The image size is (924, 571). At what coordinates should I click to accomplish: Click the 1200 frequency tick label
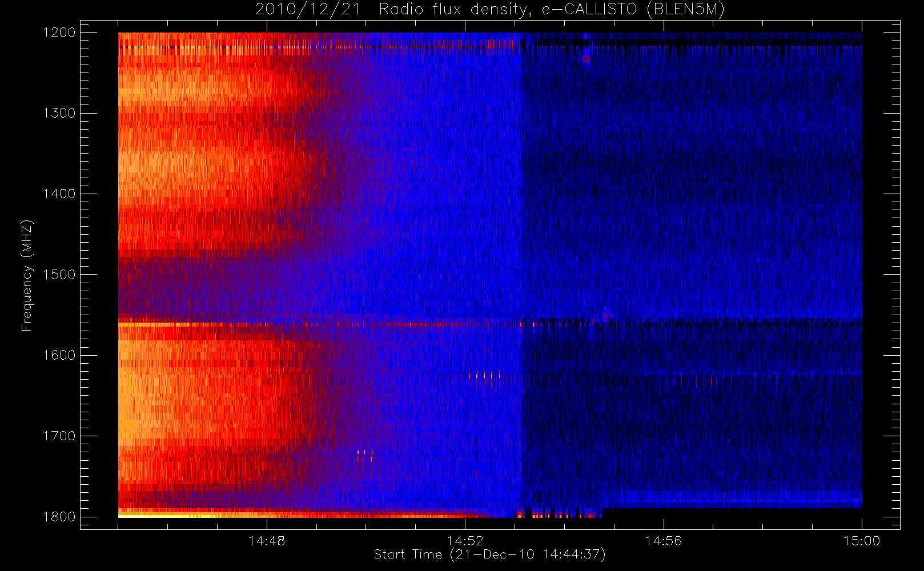59,33
